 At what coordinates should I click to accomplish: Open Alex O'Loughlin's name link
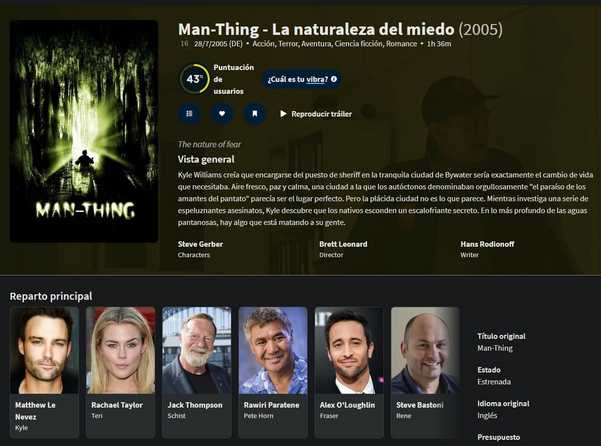coord(347,405)
